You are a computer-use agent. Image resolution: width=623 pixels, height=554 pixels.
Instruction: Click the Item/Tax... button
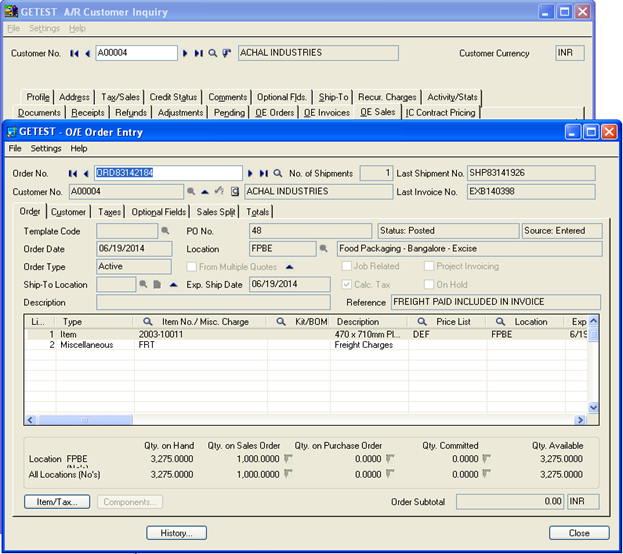57,501
